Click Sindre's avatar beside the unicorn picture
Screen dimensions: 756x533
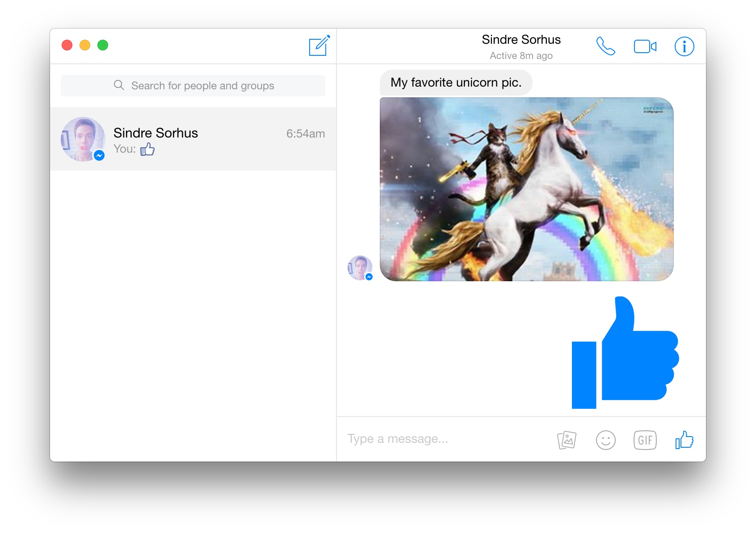click(x=360, y=268)
